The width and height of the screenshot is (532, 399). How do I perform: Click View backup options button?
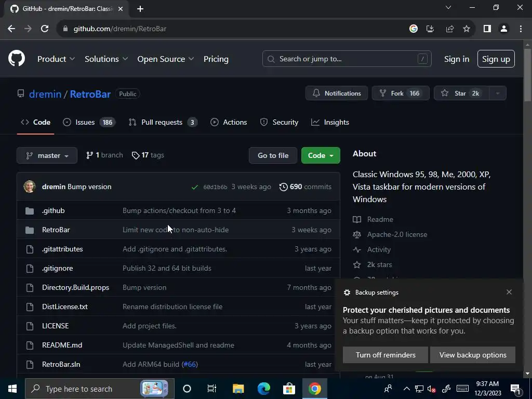(473, 355)
